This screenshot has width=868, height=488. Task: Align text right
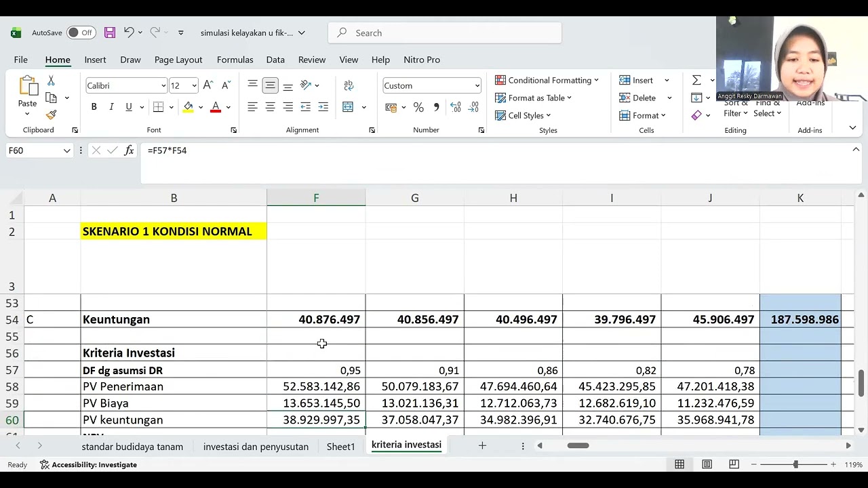point(288,107)
